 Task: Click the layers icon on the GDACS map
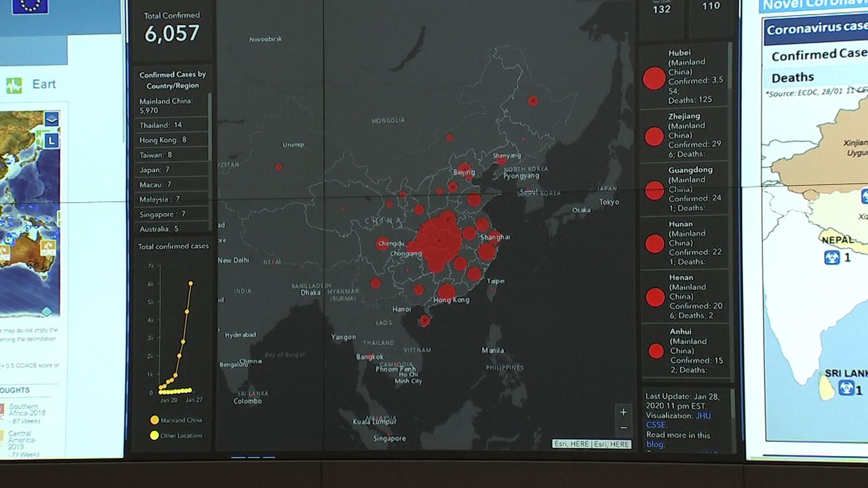52,119
